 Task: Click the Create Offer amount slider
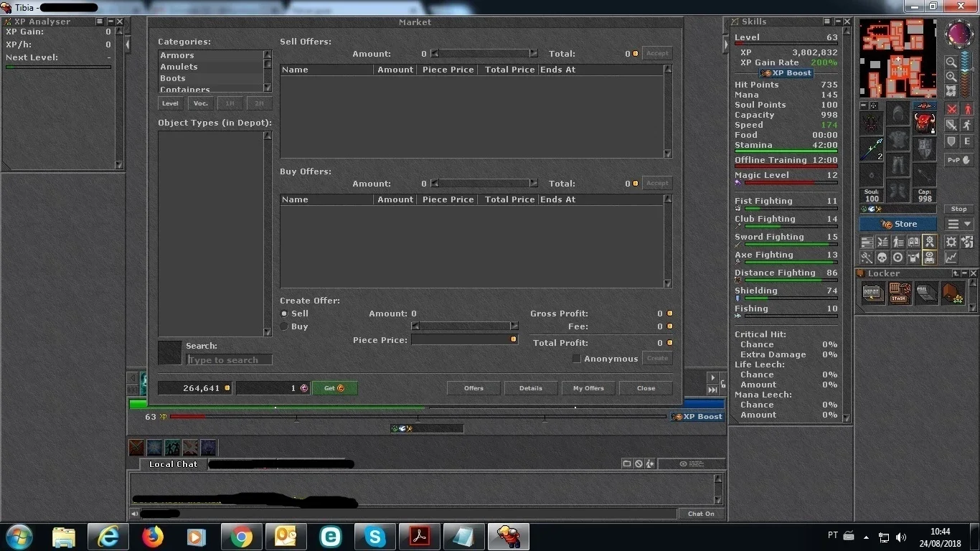465,326
